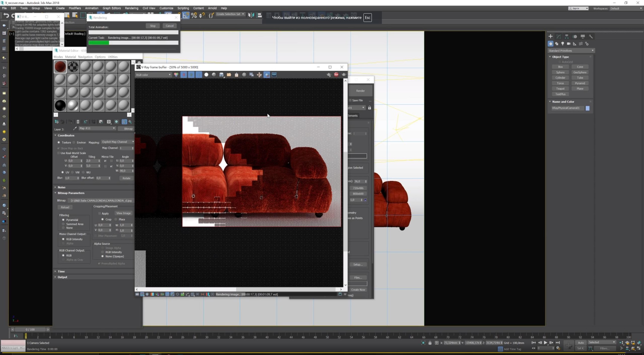This screenshot has height=355, width=644.
Task: Click the Lights category icon in Create panel
Action: (x=563, y=44)
